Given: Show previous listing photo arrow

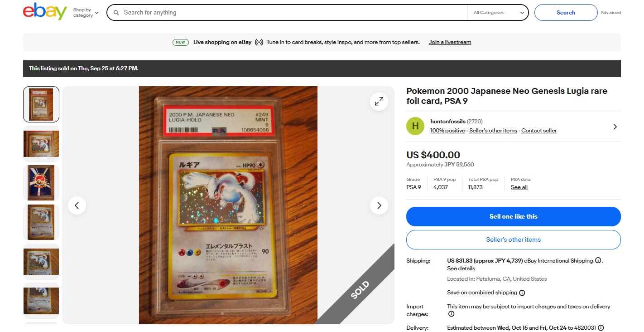Looking at the screenshot, I should coord(77,205).
